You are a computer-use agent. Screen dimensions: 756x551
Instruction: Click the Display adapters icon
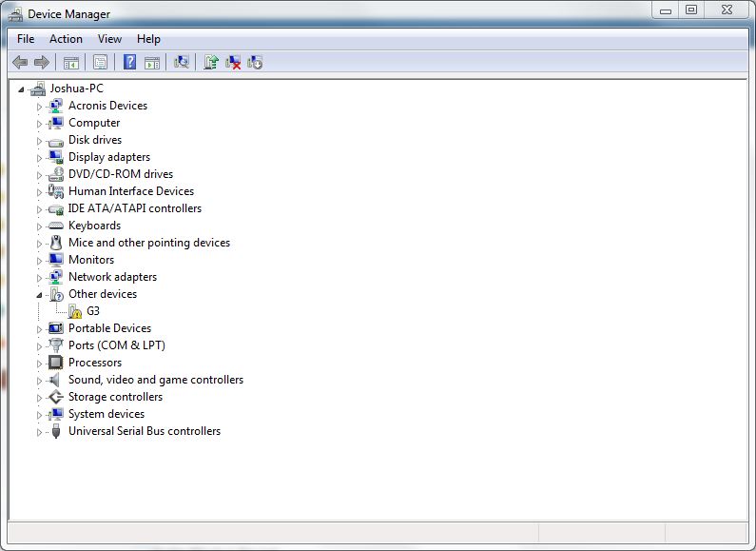pos(56,157)
